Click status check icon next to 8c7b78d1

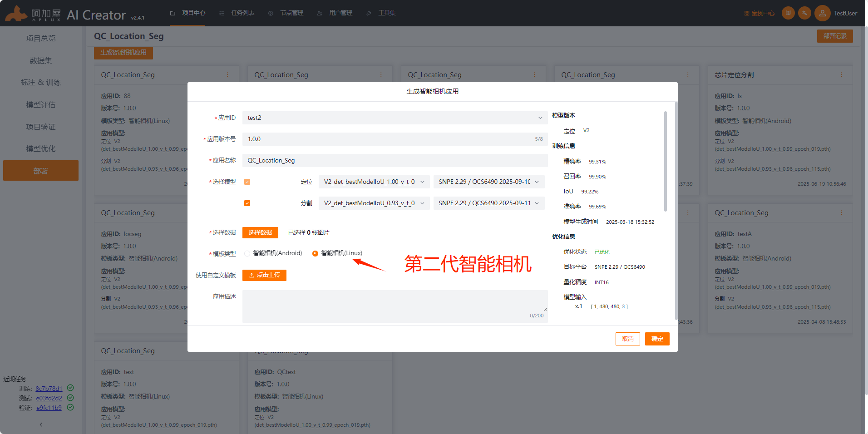point(70,388)
